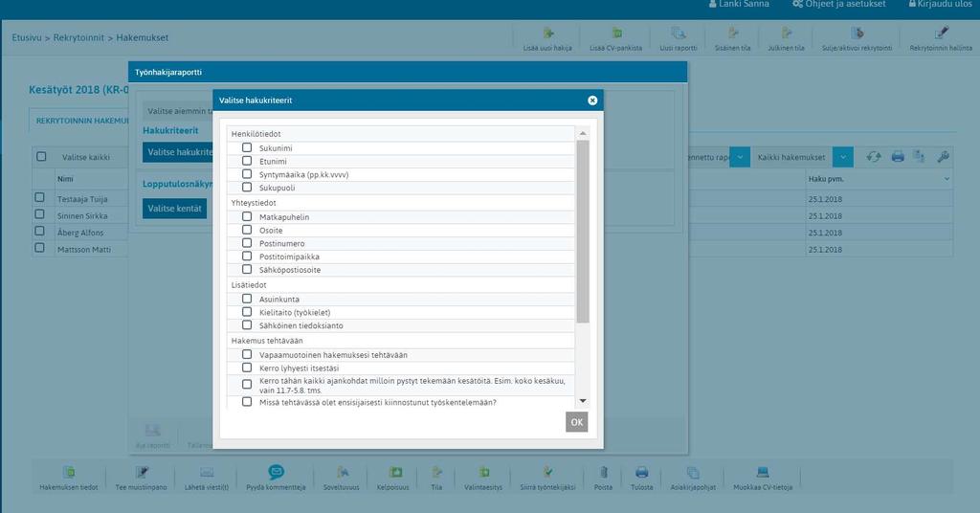Check the Kielitaito (työkielet) checkbox
This screenshot has height=513, width=980.
(247, 312)
